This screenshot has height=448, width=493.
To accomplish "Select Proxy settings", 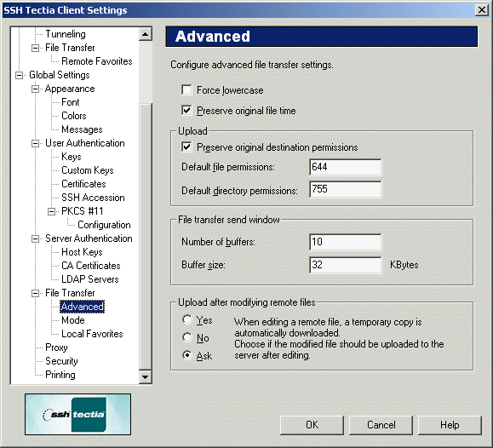I will [x=56, y=347].
